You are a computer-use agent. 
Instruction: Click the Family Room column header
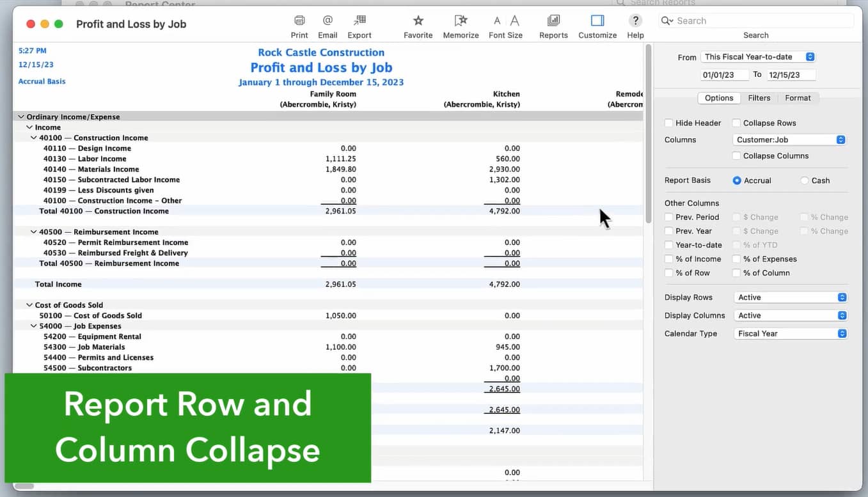(x=318, y=99)
